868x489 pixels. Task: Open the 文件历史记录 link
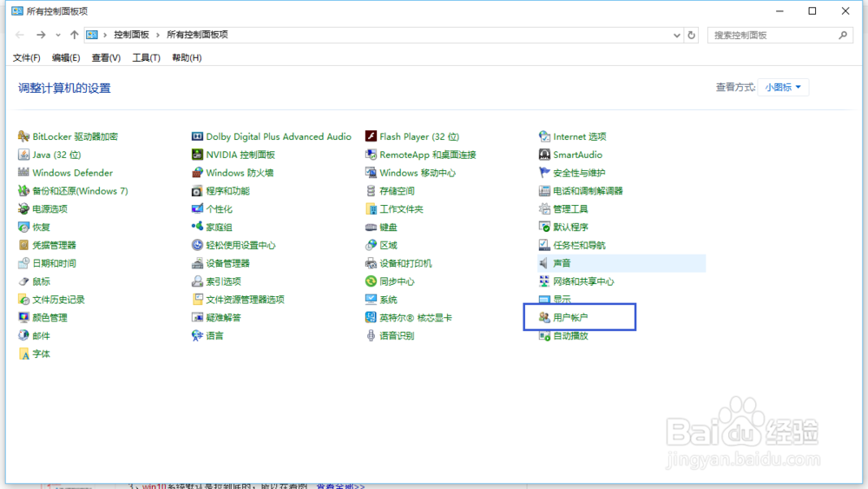pos(59,299)
